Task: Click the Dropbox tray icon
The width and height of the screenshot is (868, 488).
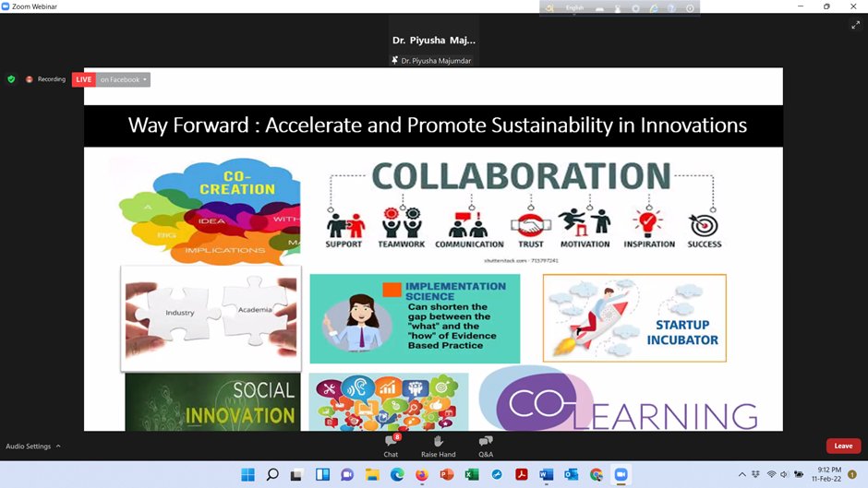Action: (x=755, y=474)
